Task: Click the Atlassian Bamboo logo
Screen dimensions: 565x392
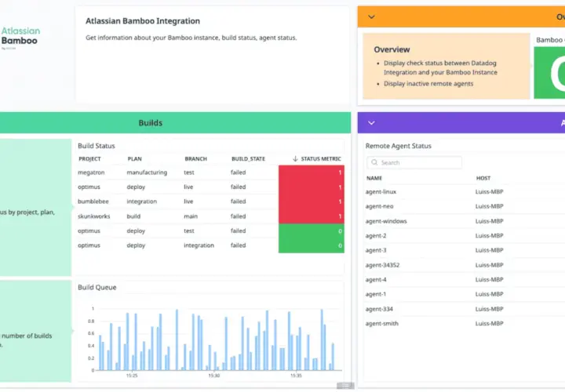Action: coord(20,38)
